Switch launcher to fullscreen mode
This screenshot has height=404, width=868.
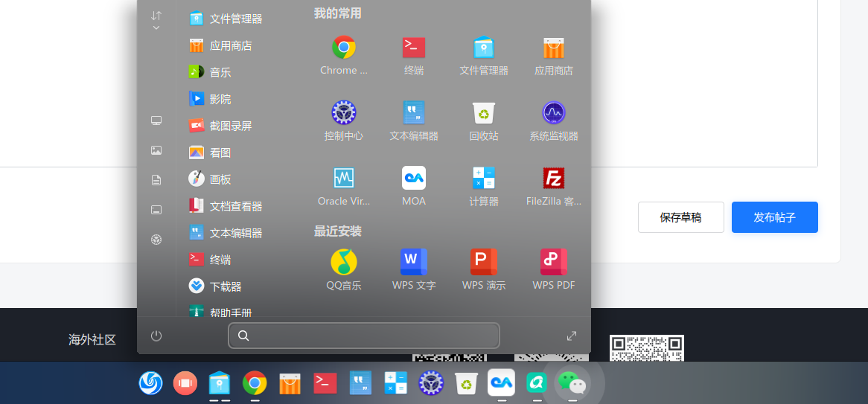click(x=572, y=336)
